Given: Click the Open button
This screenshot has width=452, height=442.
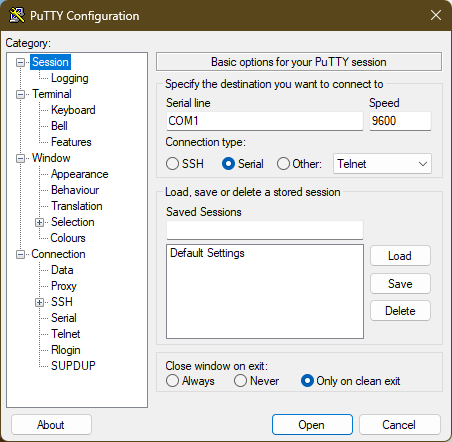Looking at the screenshot, I should coord(312,425).
